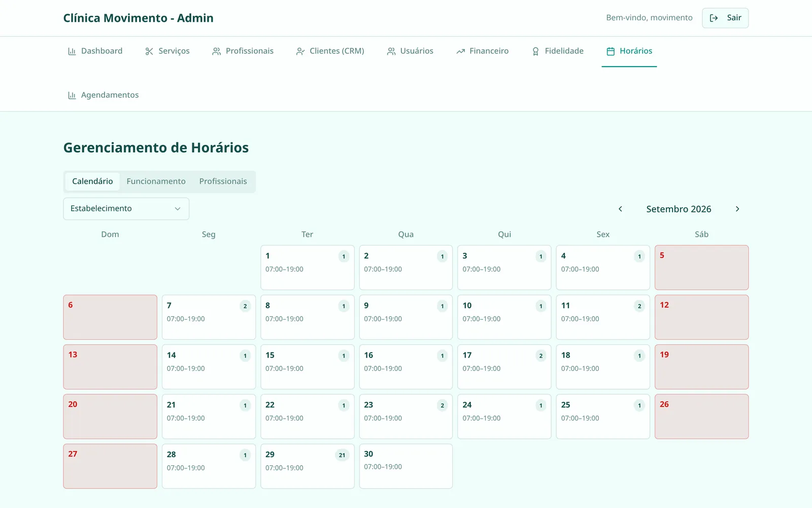The image size is (812, 508).
Task: Select day 1 in the calendar
Action: point(308,268)
